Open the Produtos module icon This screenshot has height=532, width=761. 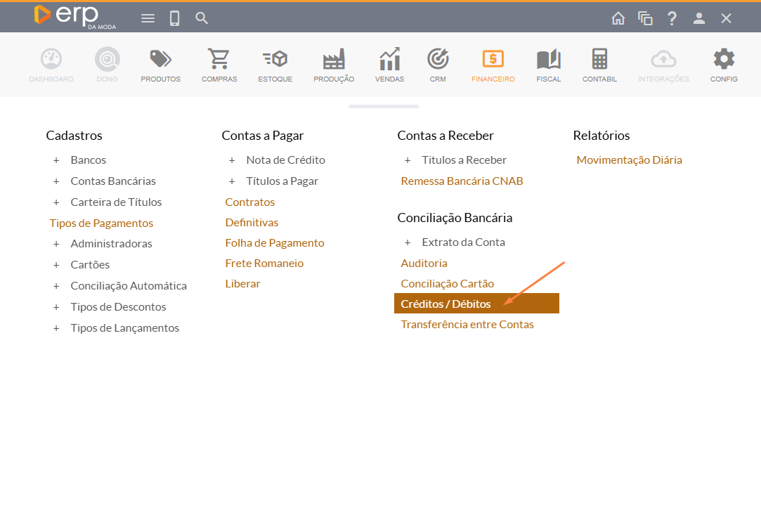tap(160, 65)
